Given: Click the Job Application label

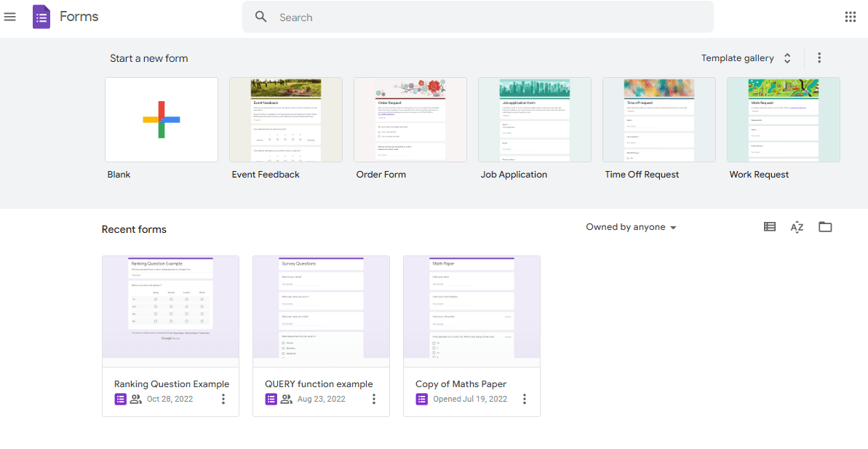Looking at the screenshot, I should [514, 175].
